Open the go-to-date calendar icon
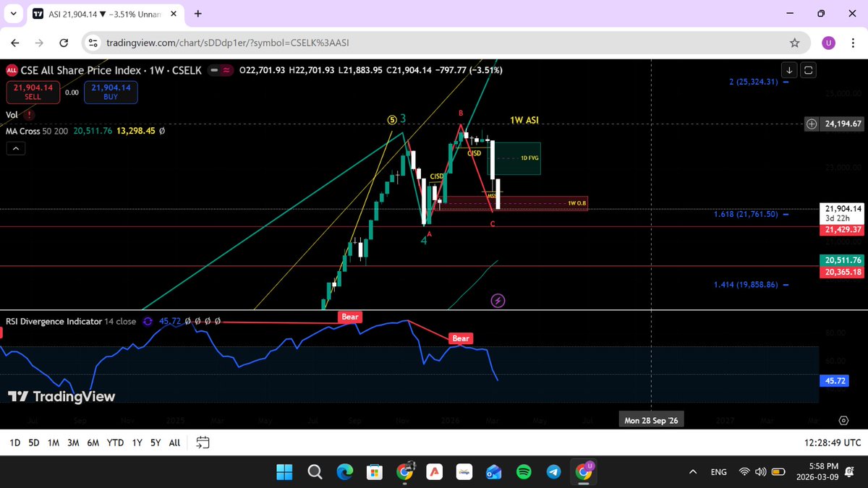This screenshot has width=868, height=488. (x=202, y=442)
